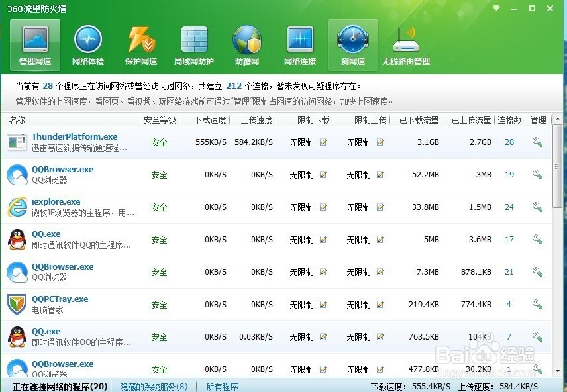
Task: Open 无线路由管理 router management
Action: (406, 43)
